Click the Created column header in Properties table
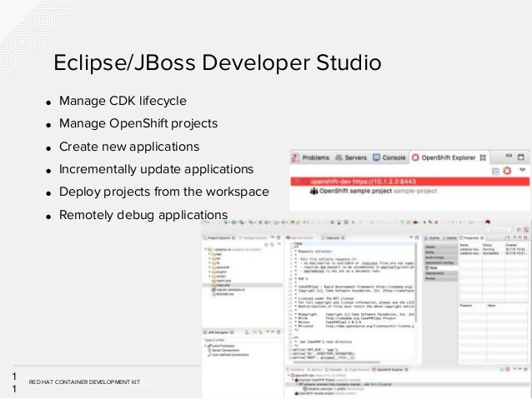Viewport: 532px width, 399px height. click(516, 245)
